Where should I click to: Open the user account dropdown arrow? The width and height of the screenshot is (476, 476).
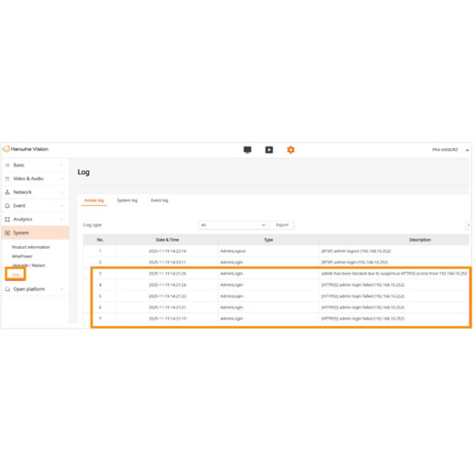(x=467, y=150)
